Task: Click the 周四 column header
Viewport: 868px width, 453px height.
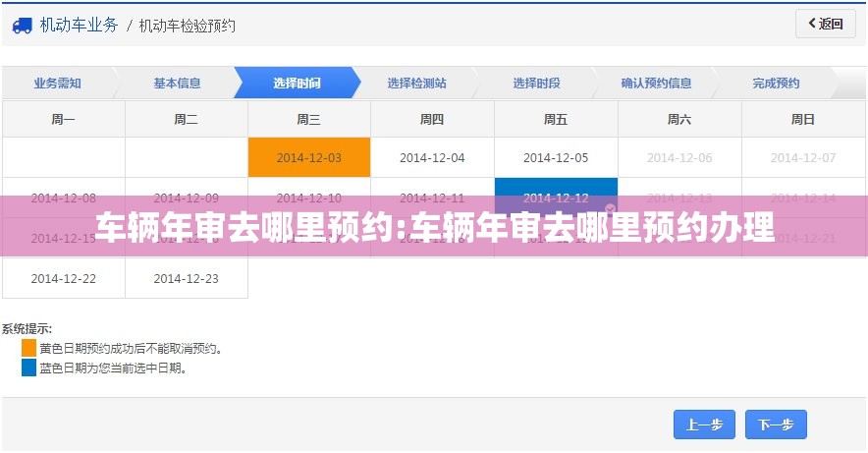Action: (x=432, y=119)
